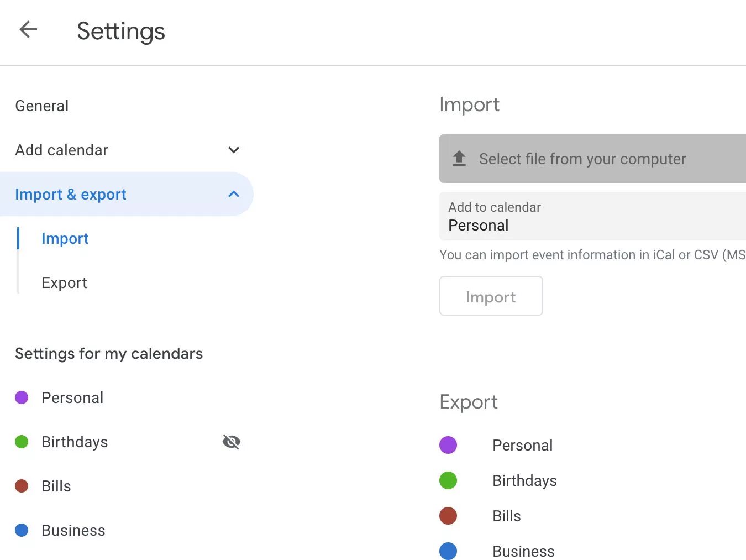
Task: Click the Business dot in the Export list
Action: tap(448, 551)
